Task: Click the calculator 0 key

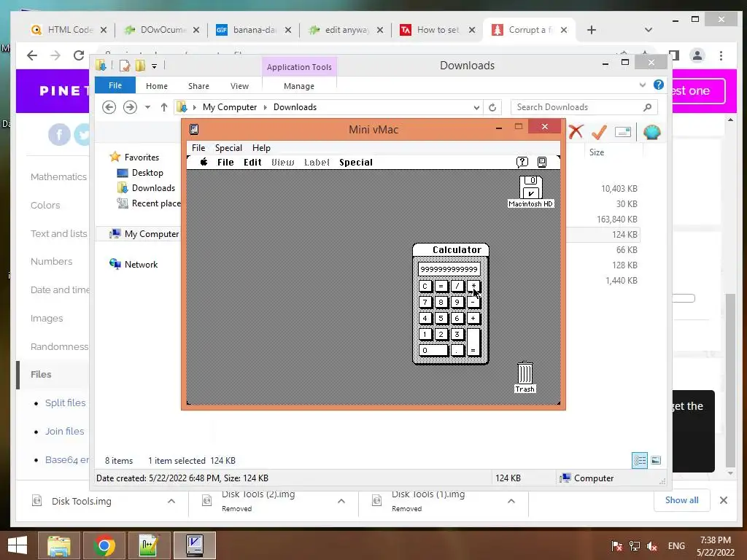Action: 433,350
